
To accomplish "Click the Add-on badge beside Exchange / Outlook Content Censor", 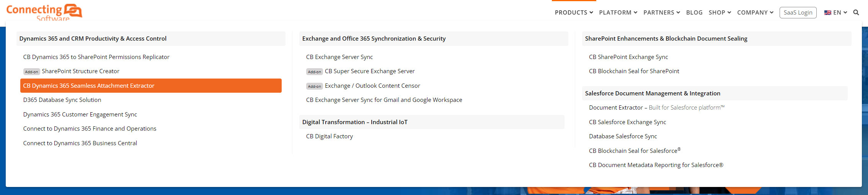I will tap(314, 86).
